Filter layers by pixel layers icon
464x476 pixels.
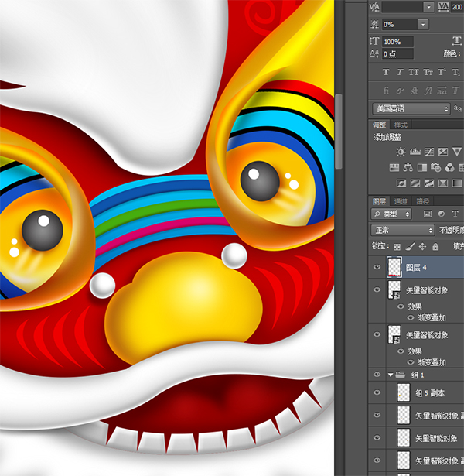pyautogui.click(x=428, y=214)
